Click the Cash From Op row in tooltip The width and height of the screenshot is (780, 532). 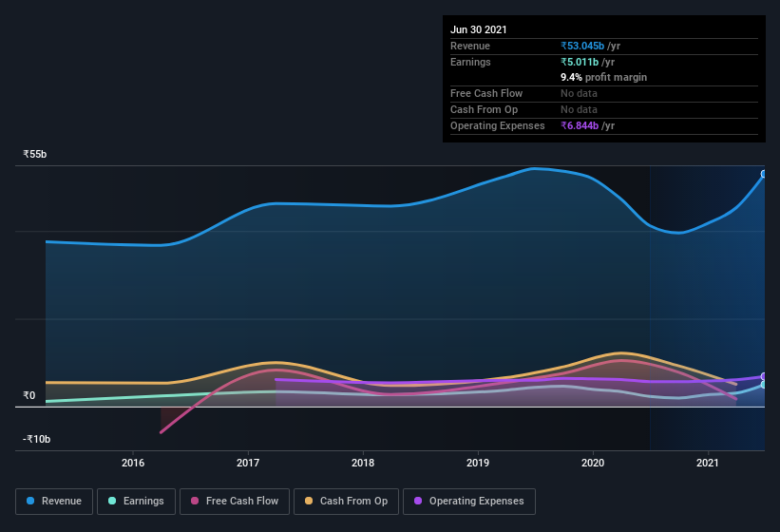(x=604, y=109)
